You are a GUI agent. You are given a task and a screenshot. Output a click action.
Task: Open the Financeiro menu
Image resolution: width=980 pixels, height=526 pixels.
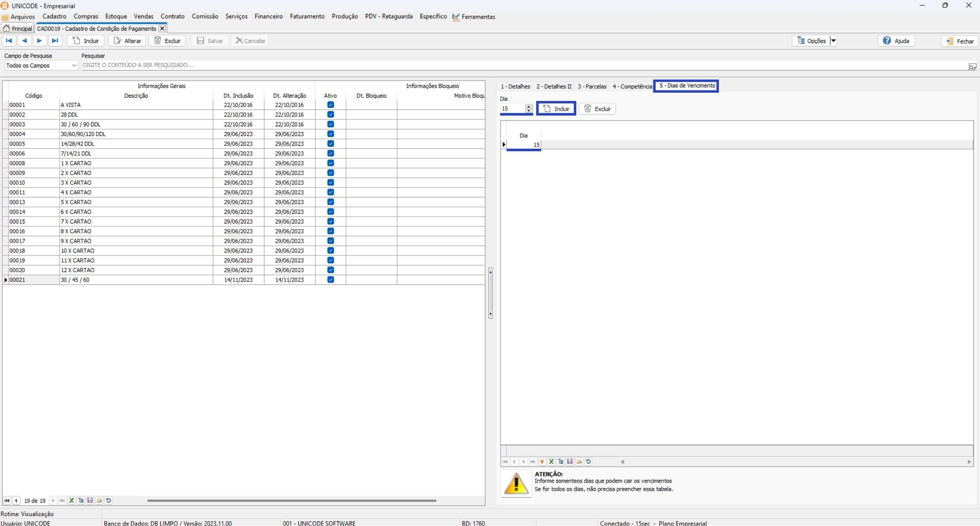pyautogui.click(x=268, y=16)
